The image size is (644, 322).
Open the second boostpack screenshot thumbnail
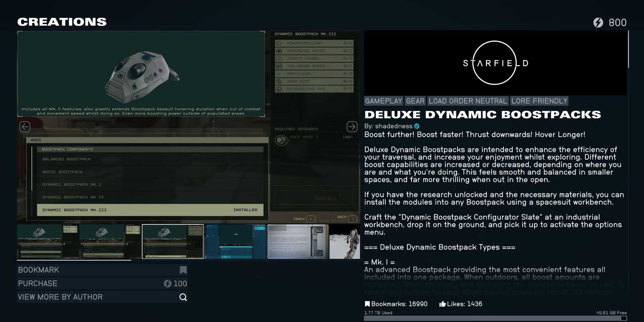click(110, 241)
